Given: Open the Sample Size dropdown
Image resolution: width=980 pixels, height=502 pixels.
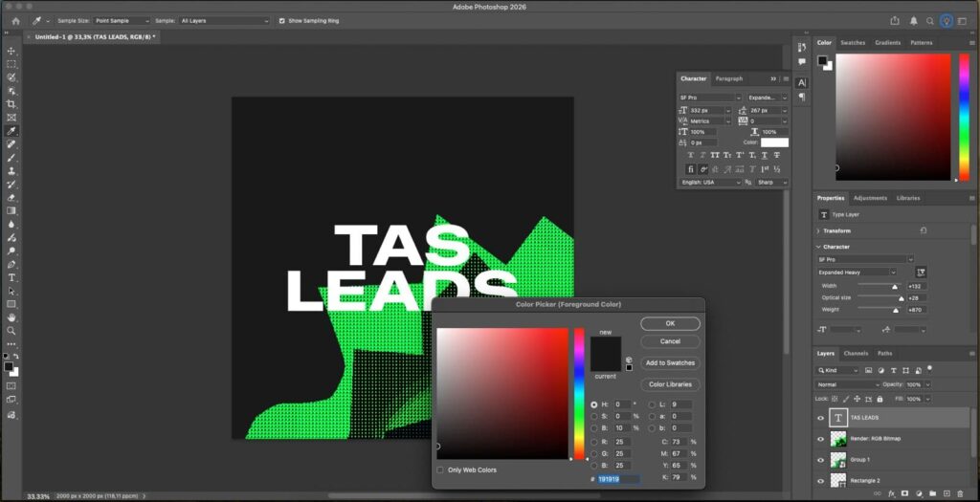Looking at the screenshot, I should 122,20.
